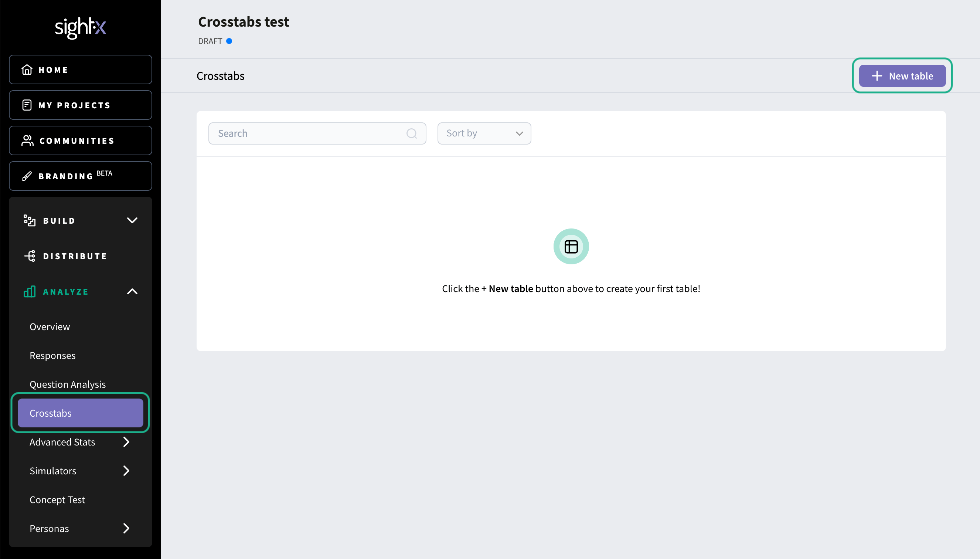Select the Crosstabs menu item

[x=81, y=413]
